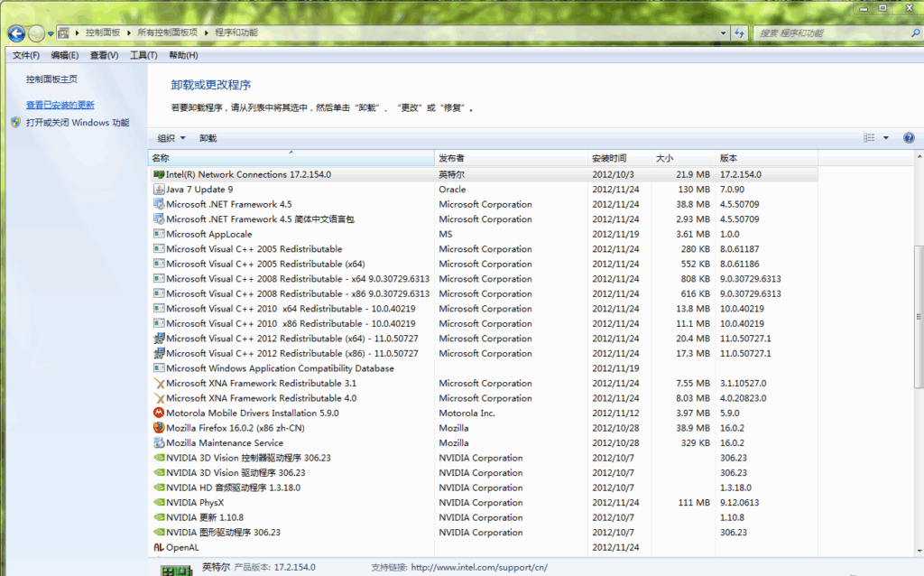Click the .NET Framework 4.5 简体中文语言包 icon
Screen dimensions: 924x576
point(159,218)
